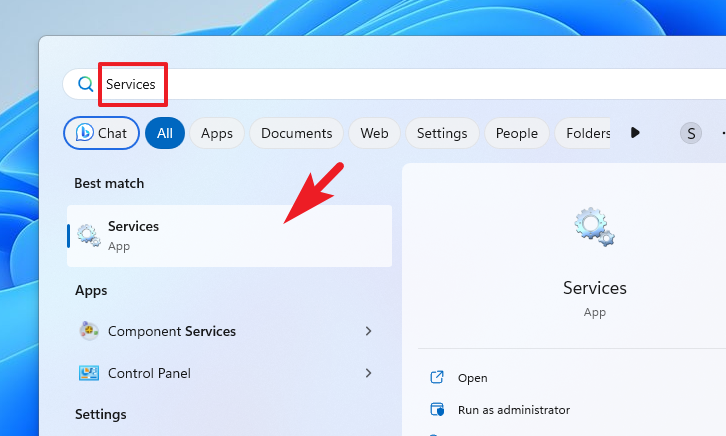
Task: Switch to Web filter tab
Action: click(374, 133)
